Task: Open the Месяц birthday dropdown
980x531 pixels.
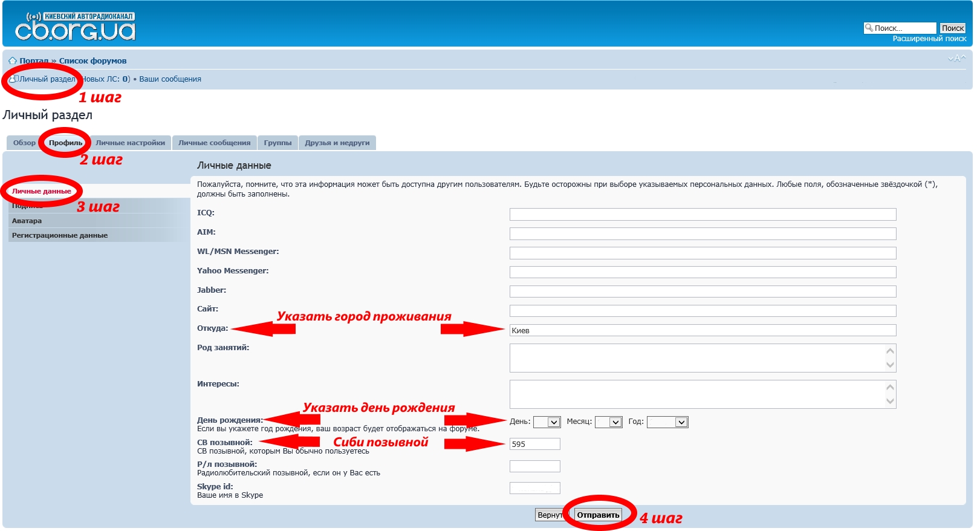Action: pyautogui.click(x=609, y=422)
